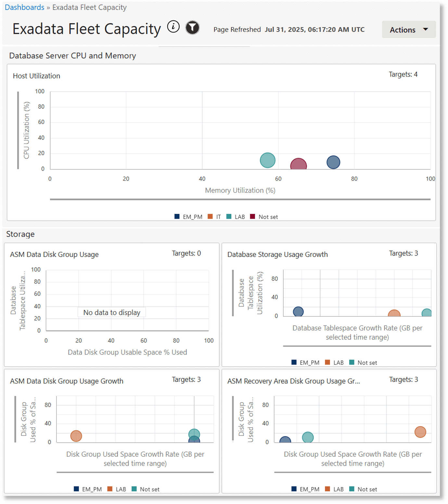Select the blue EM_PM bubble in Host Utilization
Image resolution: width=448 pixels, height=504 pixels.
pos(333,162)
